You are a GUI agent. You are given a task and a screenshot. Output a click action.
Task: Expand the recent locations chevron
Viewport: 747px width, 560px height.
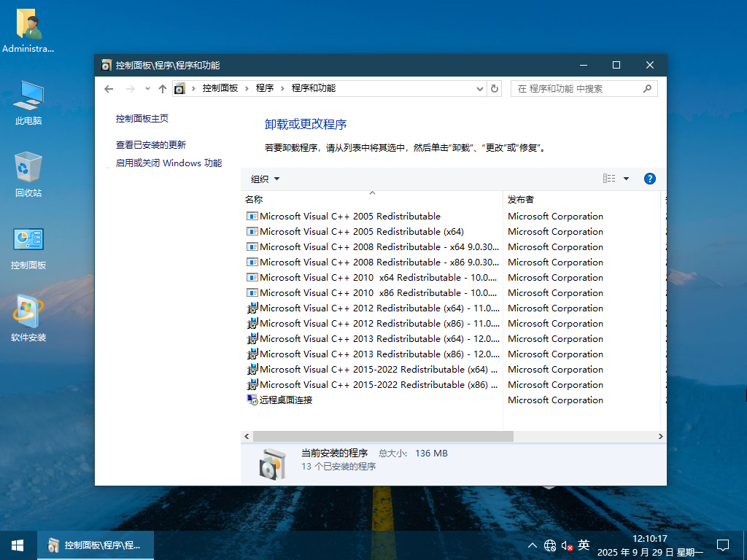147,88
